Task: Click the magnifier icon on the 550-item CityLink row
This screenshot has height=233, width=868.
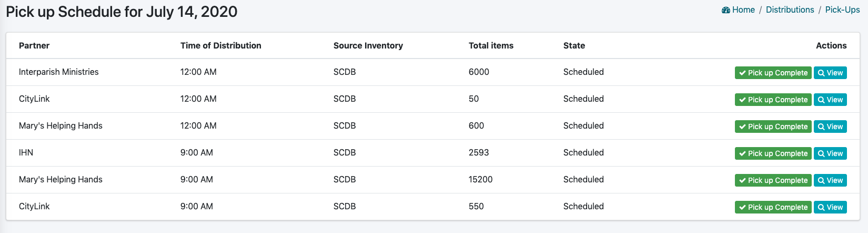Action: click(821, 207)
